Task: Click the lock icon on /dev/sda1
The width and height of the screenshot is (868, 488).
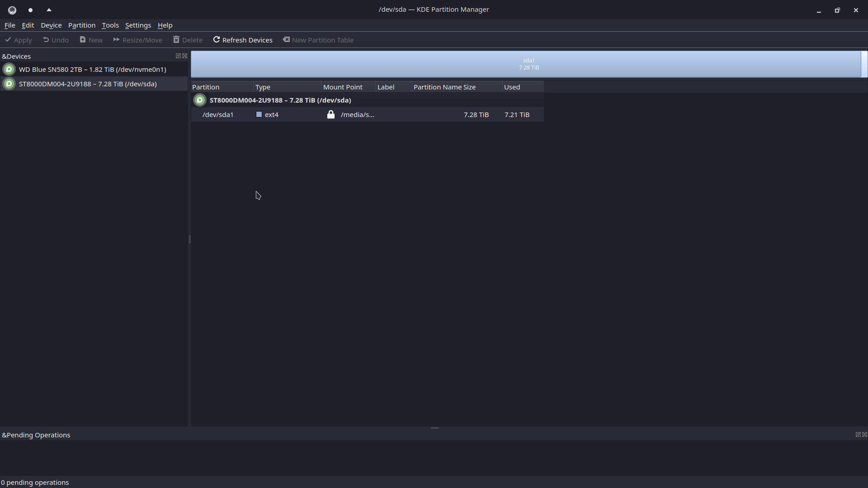Action: pyautogui.click(x=331, y=115)
